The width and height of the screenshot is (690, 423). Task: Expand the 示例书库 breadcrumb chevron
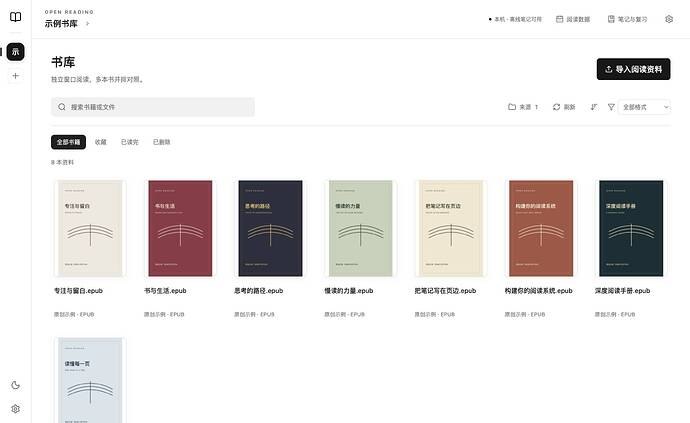[x=88, y=24]
